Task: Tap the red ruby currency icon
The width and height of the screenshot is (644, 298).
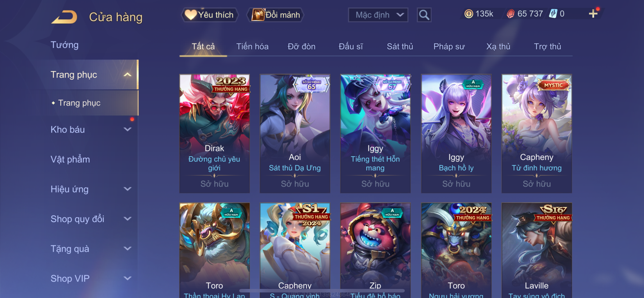Action: pyautogui.click(x=511, y=14)
